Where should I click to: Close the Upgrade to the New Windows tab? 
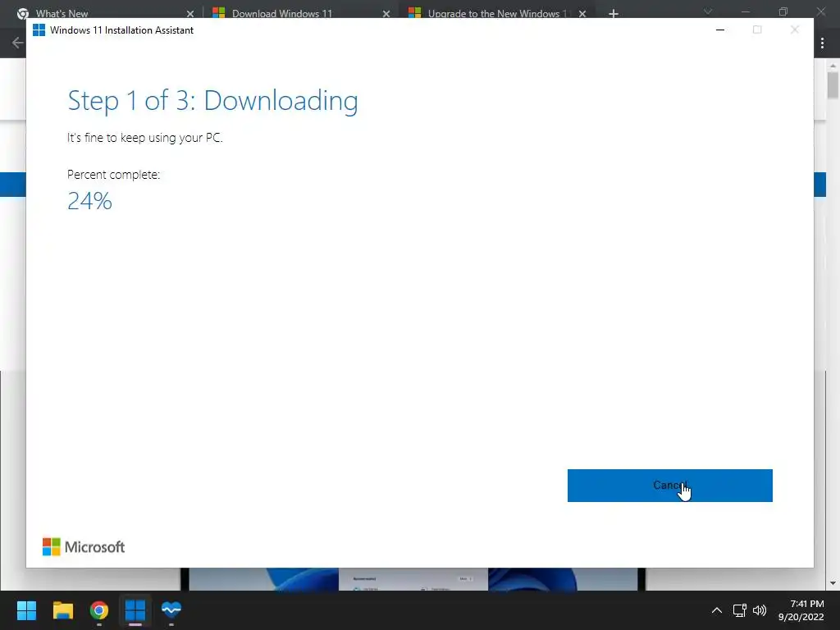(582, 13)
